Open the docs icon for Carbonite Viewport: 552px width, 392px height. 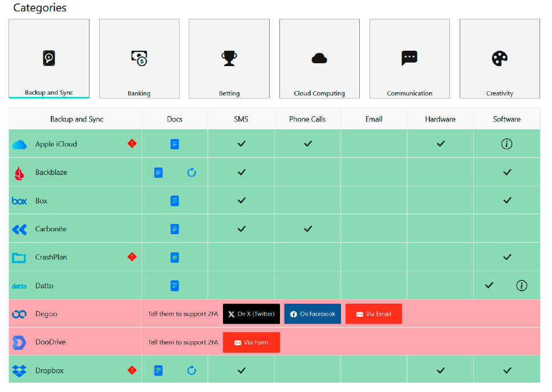click(174, 229)
